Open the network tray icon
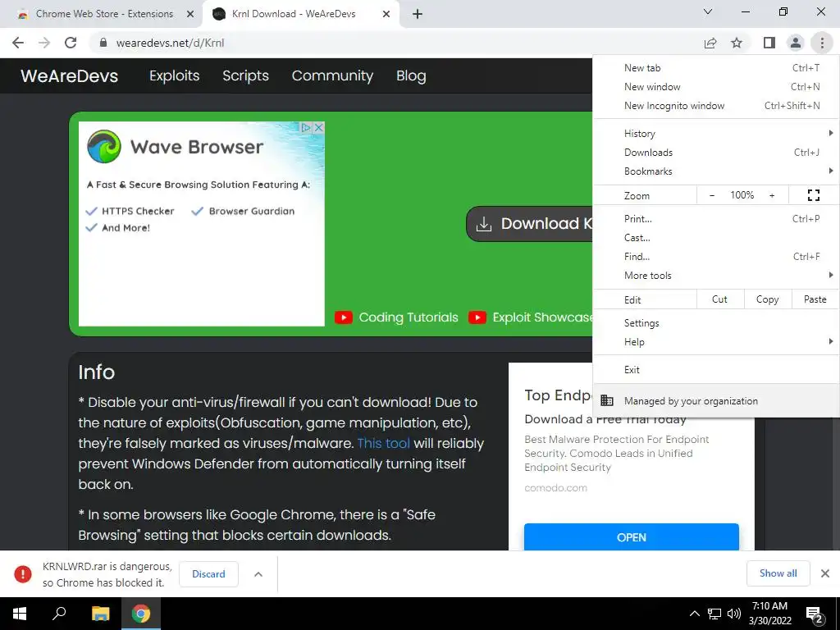This screenshot has width=840, height=630. (x=714, y=614)
